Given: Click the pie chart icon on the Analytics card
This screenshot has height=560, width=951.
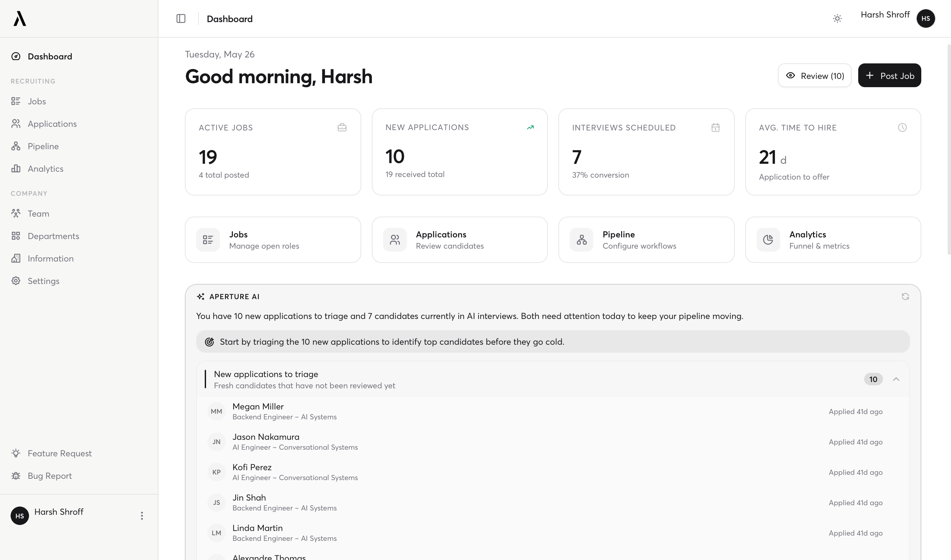Looking at the screenshot, I should coord(768,240).
